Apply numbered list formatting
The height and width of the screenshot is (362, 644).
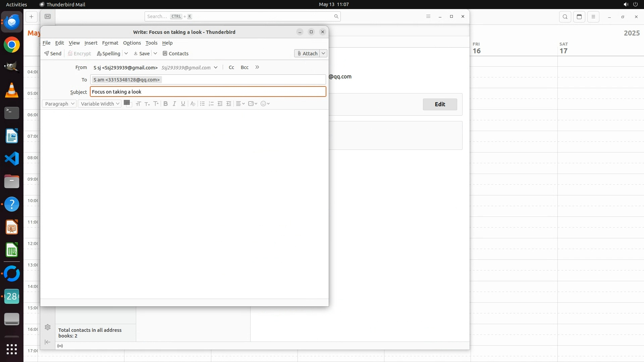[x=211, y=104]
